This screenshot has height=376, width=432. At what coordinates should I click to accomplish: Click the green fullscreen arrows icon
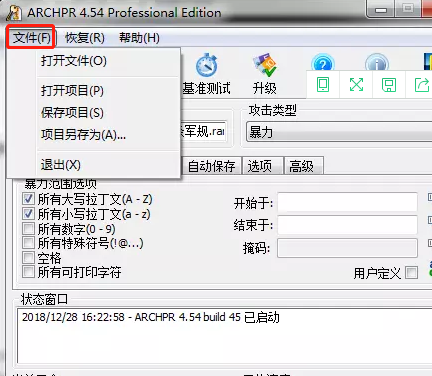coord(356,84)
